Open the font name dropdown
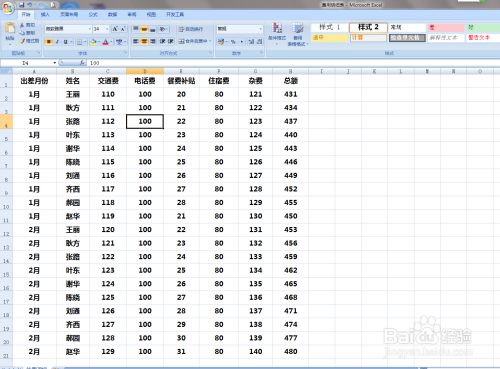 [90, 29]
